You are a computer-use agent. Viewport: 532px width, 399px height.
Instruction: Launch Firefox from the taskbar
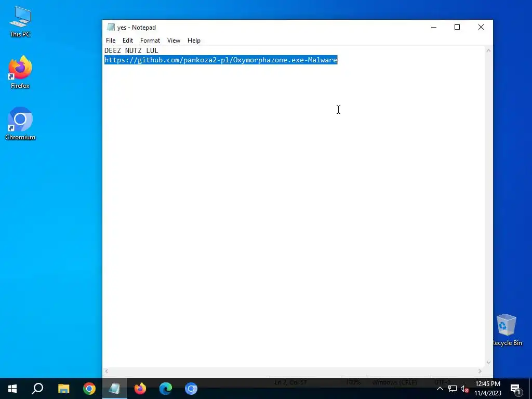pos(140,389)
